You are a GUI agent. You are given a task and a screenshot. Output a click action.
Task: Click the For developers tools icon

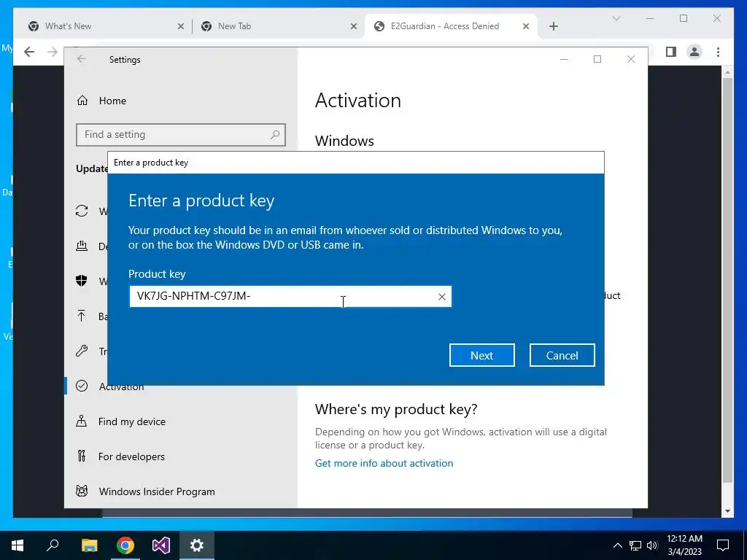pyautogui.click(x=82, y=456)
